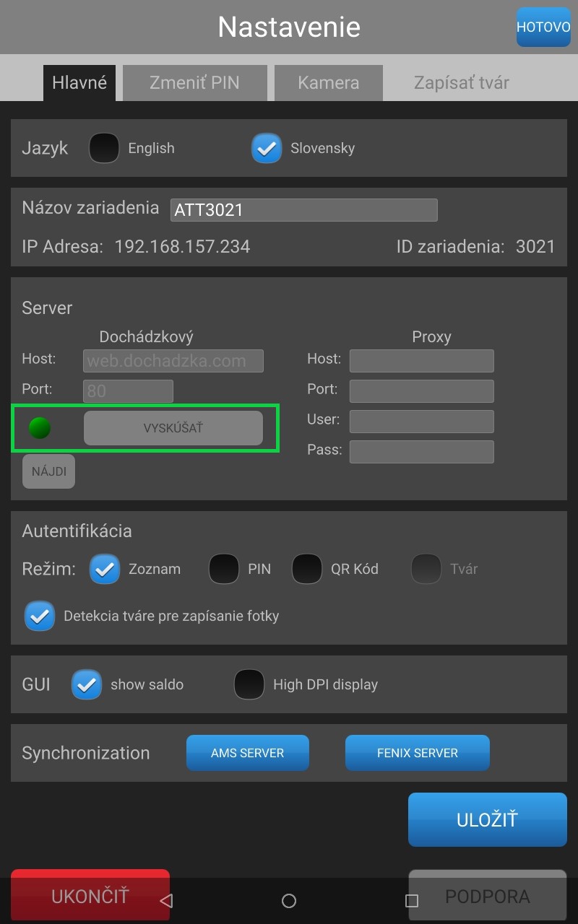The width and height of the screenshot is (578, 924).
Task: Click the Názov zariadenia input field
Action: (x=303, y=210)
